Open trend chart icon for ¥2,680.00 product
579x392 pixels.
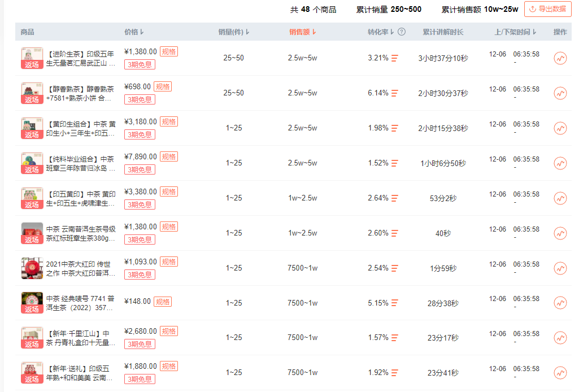point(560,338)
